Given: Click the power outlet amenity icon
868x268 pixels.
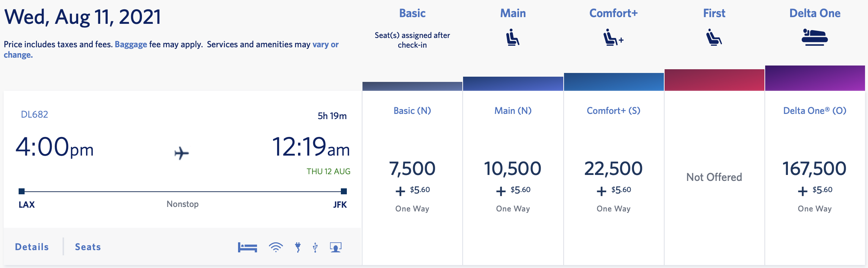Looking at the screenshot, I should click(298, 246).
